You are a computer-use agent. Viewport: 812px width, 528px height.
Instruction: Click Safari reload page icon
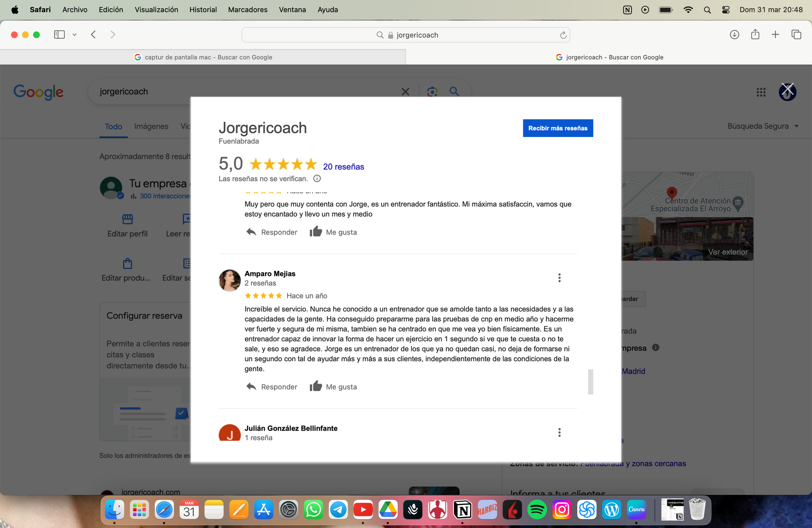tap(563, 35)
